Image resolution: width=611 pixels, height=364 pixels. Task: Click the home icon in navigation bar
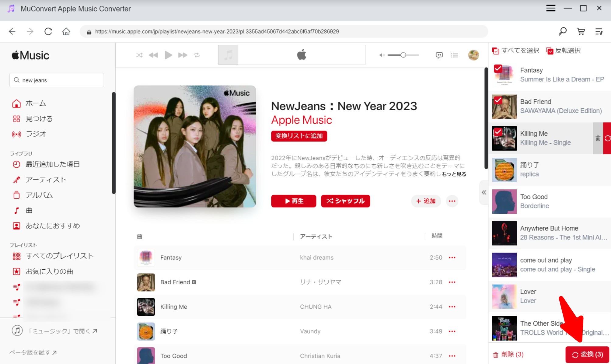point(66,31)
